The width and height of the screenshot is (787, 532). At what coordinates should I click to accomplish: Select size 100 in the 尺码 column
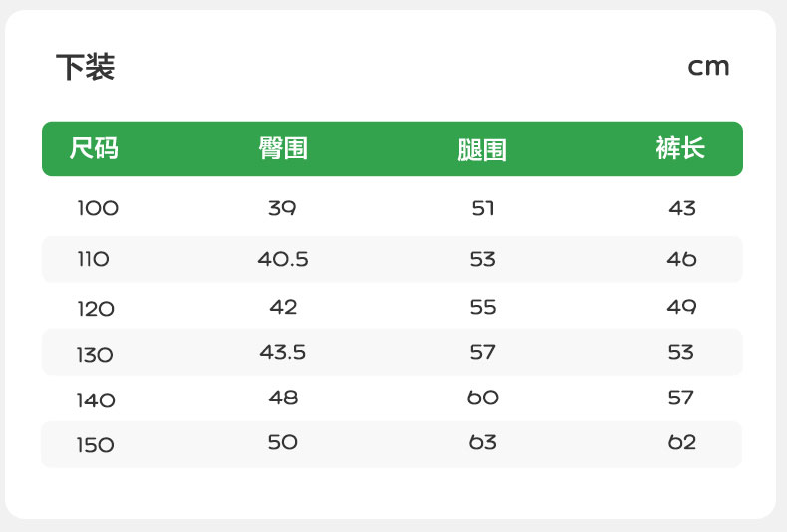coord(98,209)
